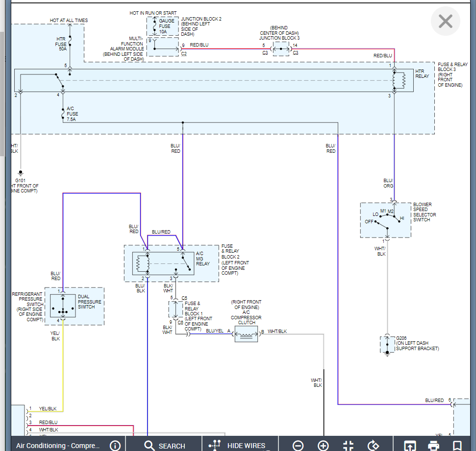
Task: Click the G206 ground symbol
Action: [x=387, y=344]
